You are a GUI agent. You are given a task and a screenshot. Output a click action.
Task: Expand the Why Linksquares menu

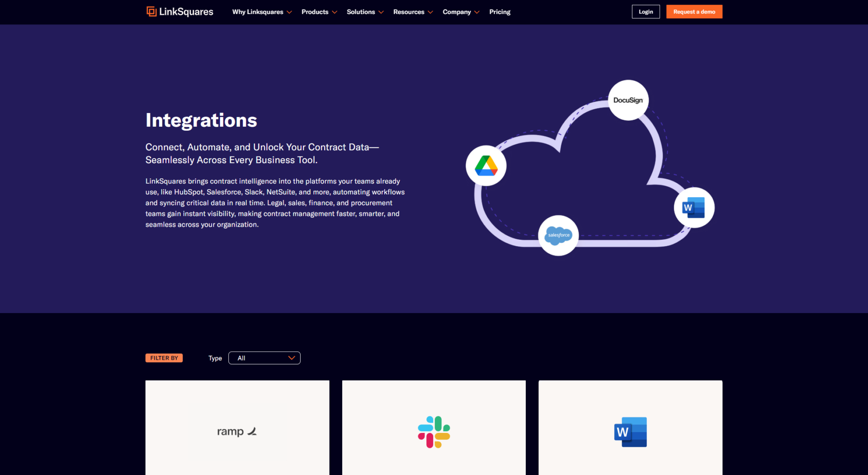262,12
